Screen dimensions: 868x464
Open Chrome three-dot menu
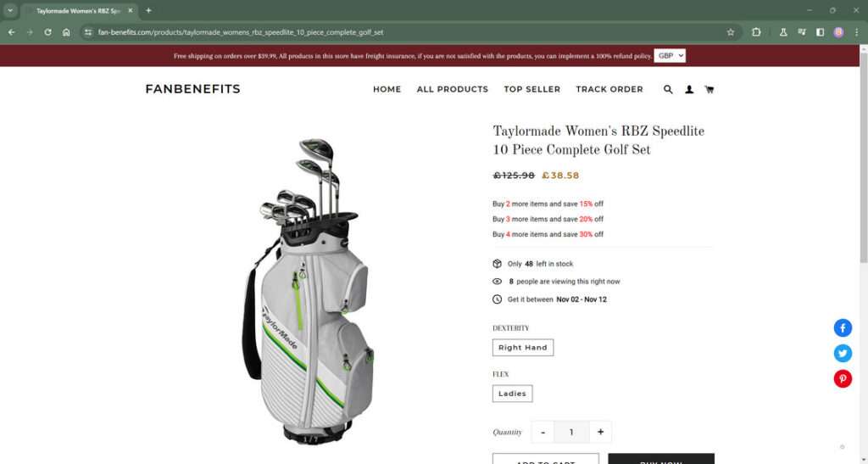pyautogui.click(x=856, y=32)
